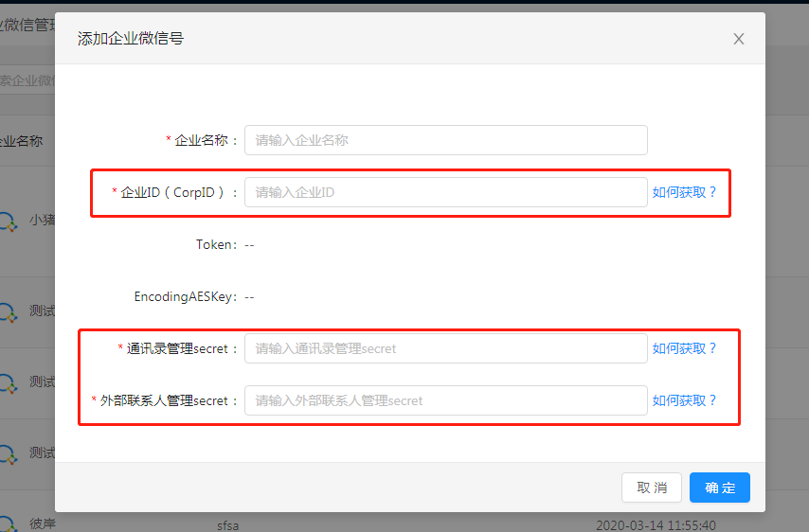Viewport: 809px width, 532px height.
Task: Click the 取消 button
Action: pyautogui.click(x=652, y=488)
